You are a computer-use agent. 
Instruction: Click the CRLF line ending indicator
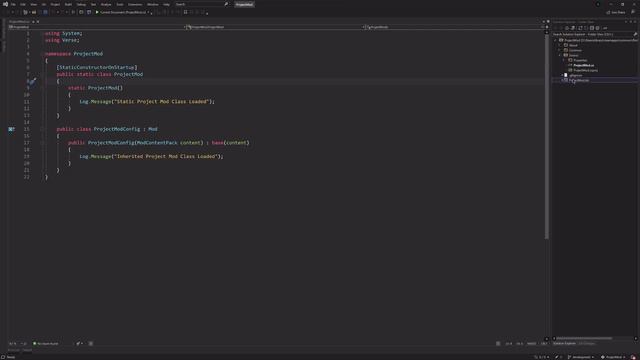[x=543, y=343]
